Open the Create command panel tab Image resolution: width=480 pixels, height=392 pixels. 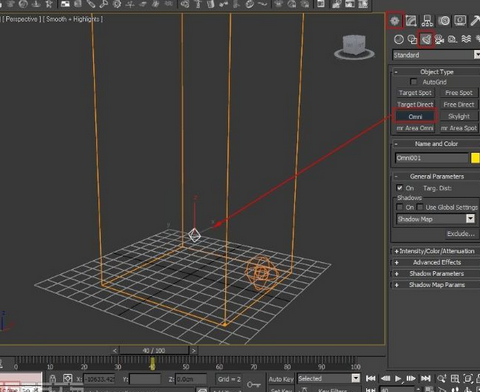[x=395, y=21]
